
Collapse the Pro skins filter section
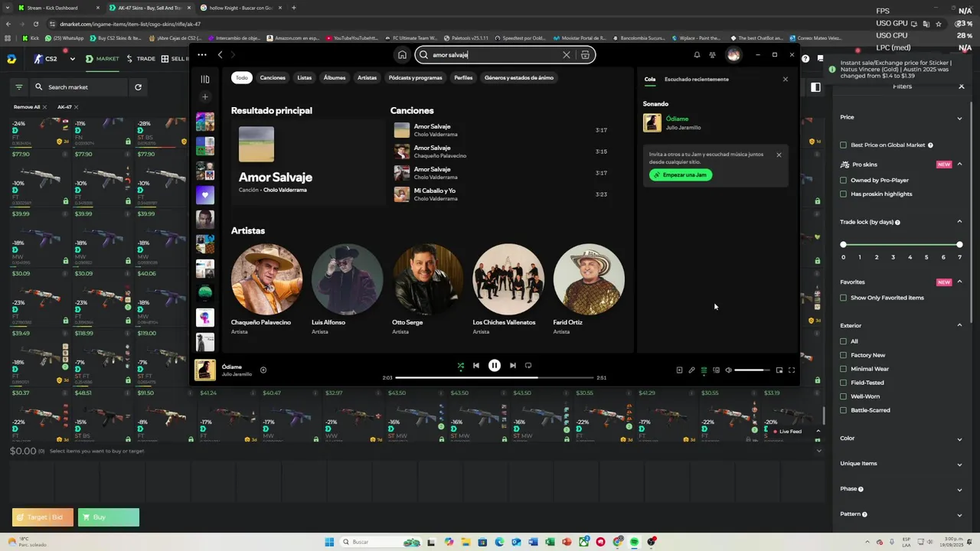(959, 165)
